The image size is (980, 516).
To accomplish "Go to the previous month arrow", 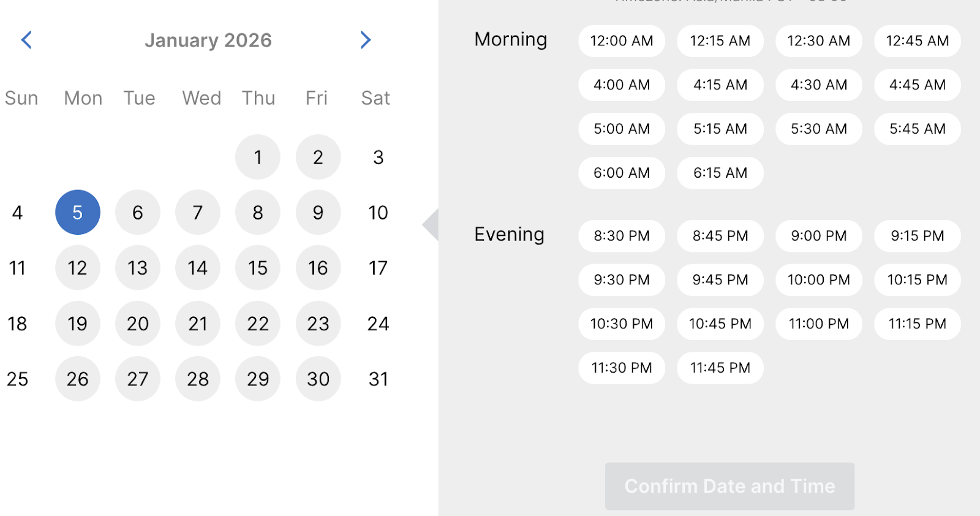I will pos(26,40).
